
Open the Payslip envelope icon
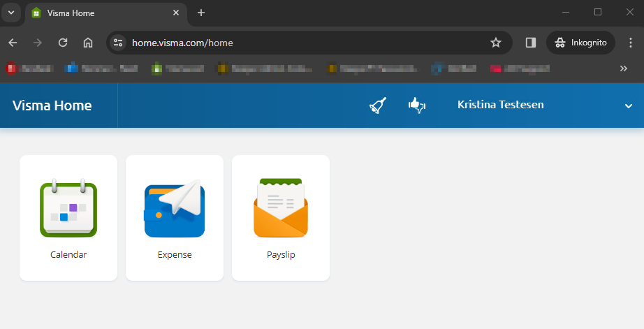(x=281, y=208)
